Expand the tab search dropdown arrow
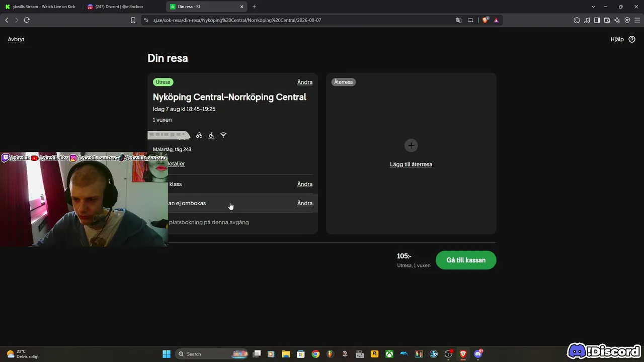The image size is (644, 362). (x=593, y=7)
